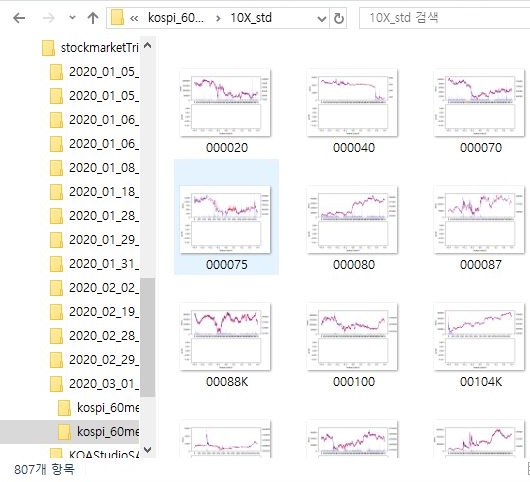Select the 2020_01_29_ folder

point(104,240)
